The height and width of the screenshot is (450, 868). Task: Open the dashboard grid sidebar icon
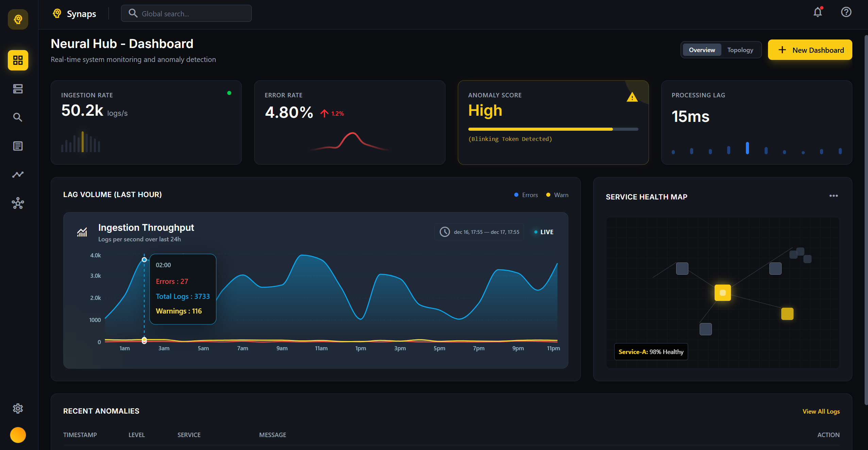click(x=18, y=60)
